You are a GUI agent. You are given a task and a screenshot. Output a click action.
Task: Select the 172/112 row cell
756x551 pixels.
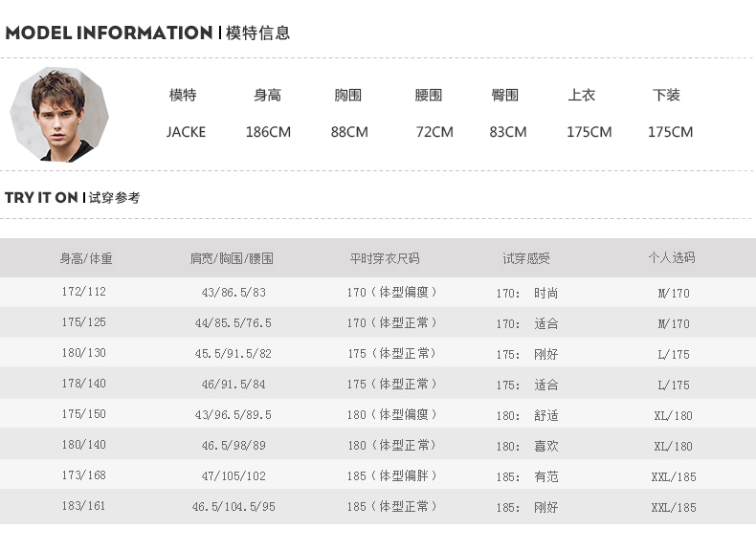point(84,292)
